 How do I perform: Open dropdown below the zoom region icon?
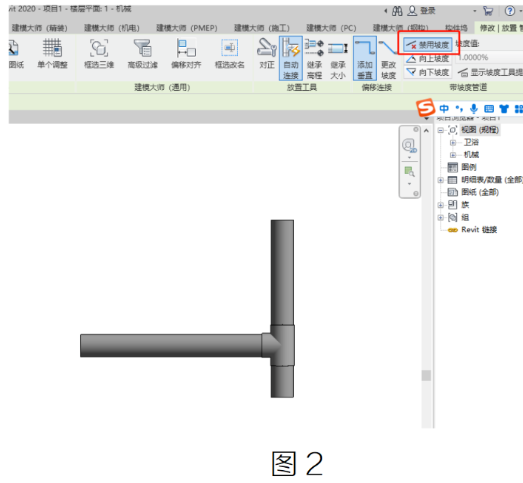tap(409, 184)
